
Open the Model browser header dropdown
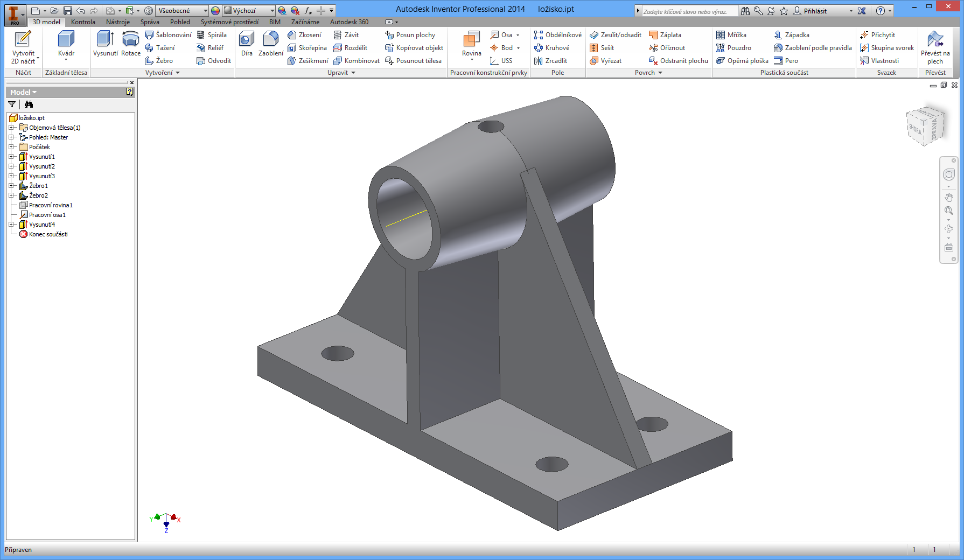pyautogui.click(x=23, y=93)
